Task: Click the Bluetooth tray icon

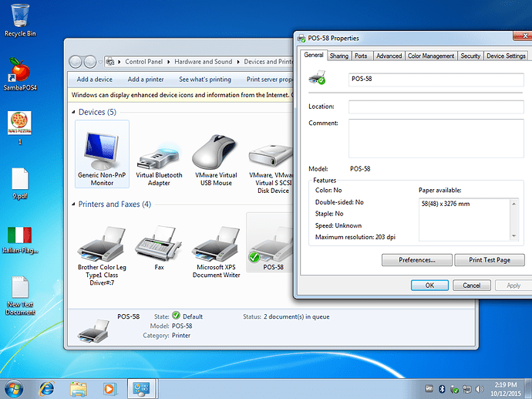Action: 442,389
